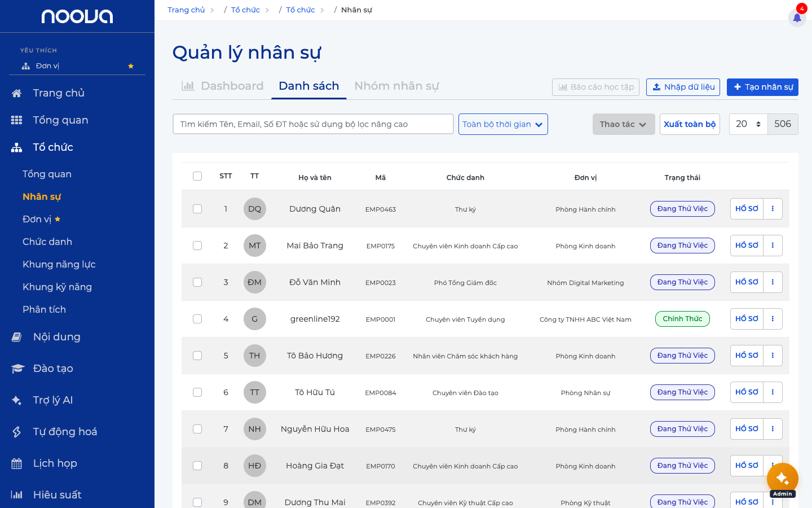Switch to the Dashboard tab
812x508 pixels.
[222, 86]
